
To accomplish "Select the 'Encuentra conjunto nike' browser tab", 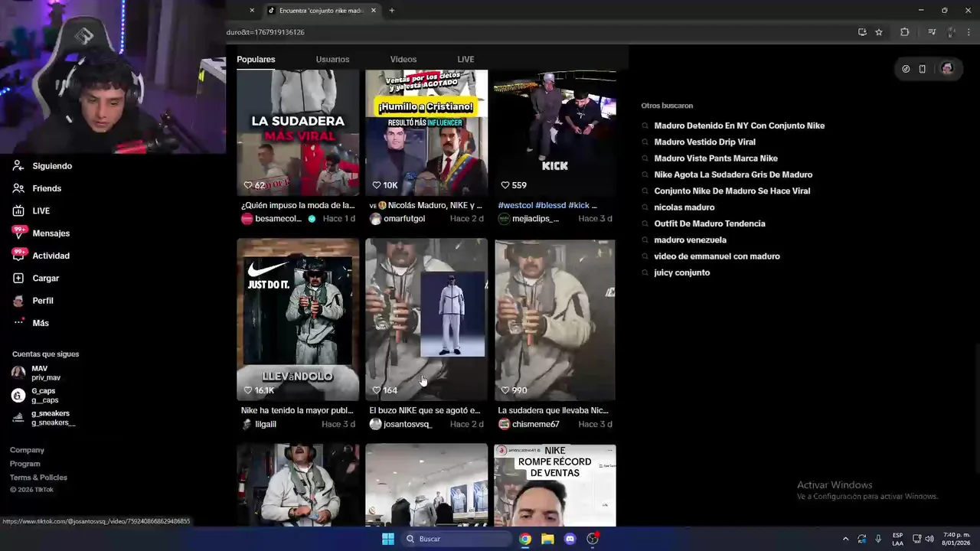I will [x=322, y=11].
